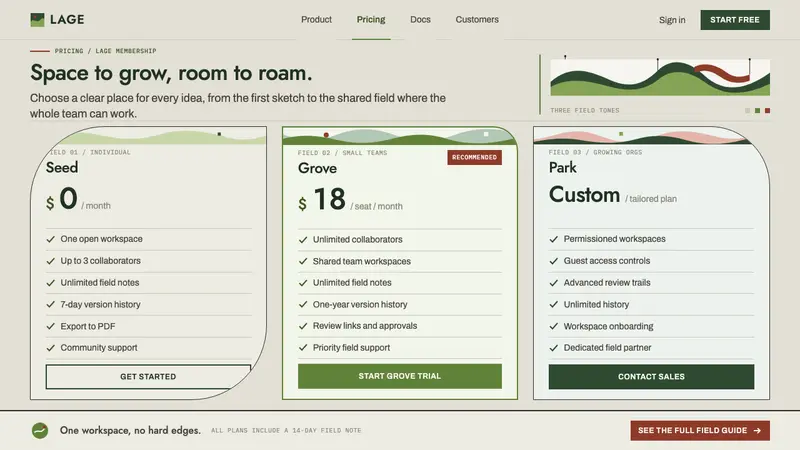Click 'THREE FIELD TONES' caption
The width and height of the screenshot is (800, 450).
tap(585, 110)
